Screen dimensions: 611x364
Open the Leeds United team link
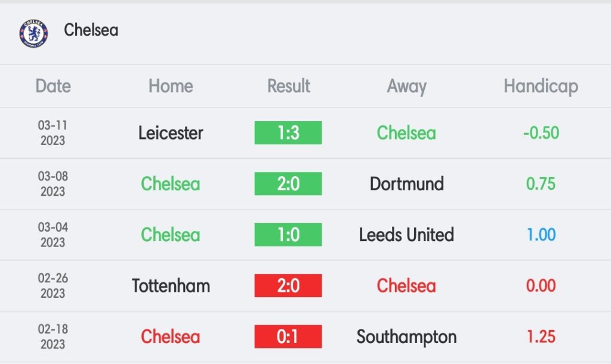click(406, 235)
